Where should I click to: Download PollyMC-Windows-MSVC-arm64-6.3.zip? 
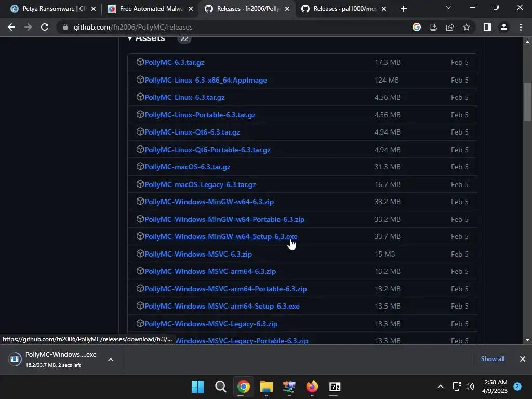click(x=210, y=271)
